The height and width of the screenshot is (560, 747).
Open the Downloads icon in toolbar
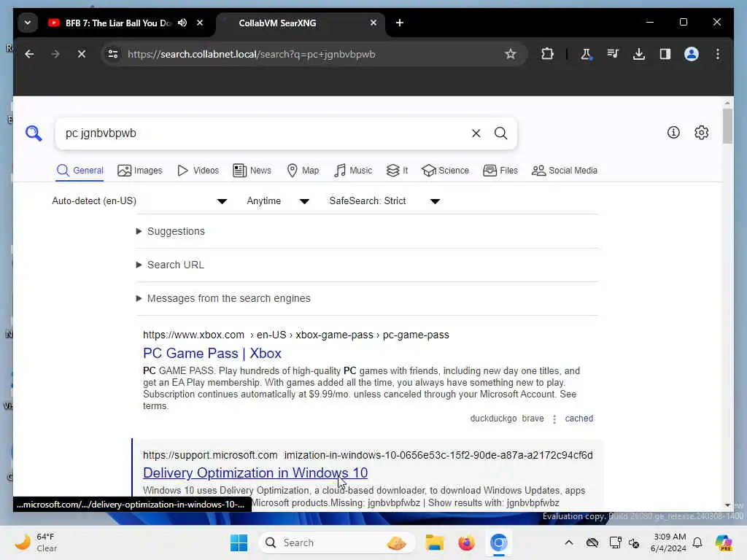(639, 54)
